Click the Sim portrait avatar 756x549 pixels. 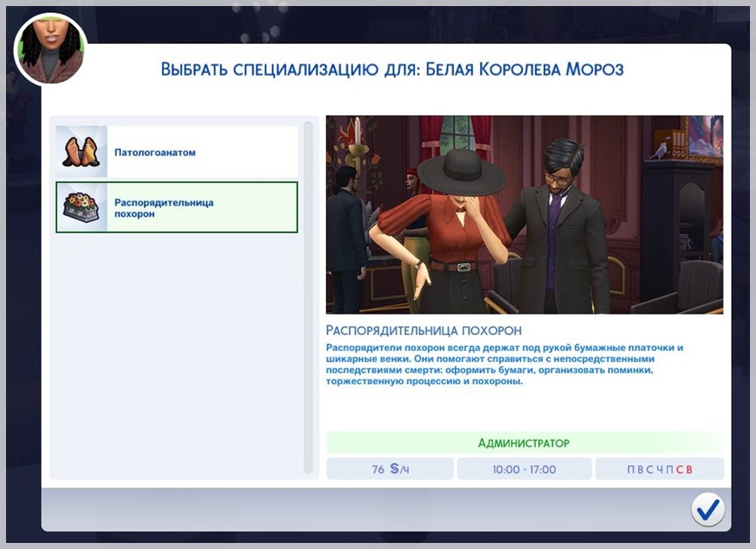pyautogui.click(x=51, y=49)
